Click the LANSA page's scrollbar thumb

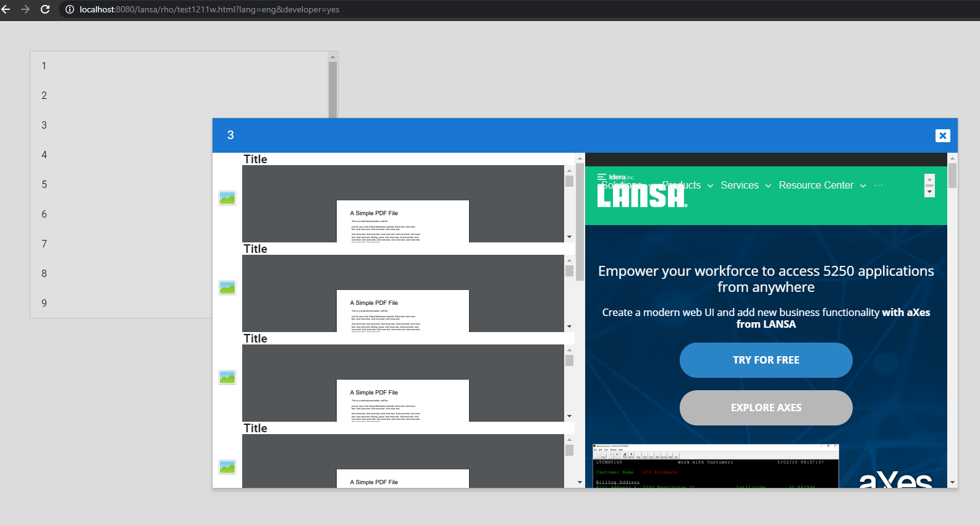[952, 176]
